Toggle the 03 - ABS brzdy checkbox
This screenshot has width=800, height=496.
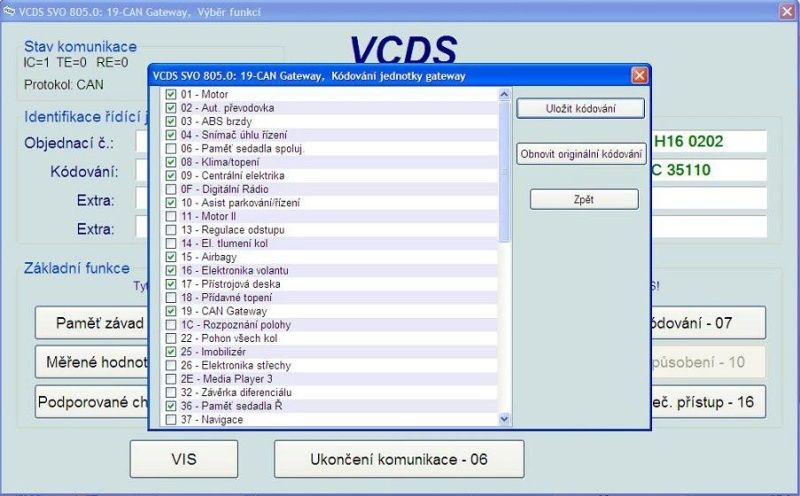pos(171,121)
